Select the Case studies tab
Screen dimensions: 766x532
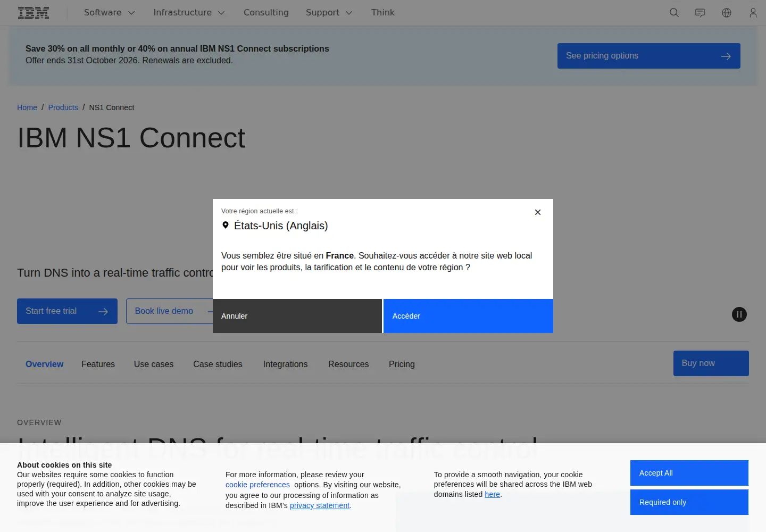(x=218, y=364)
